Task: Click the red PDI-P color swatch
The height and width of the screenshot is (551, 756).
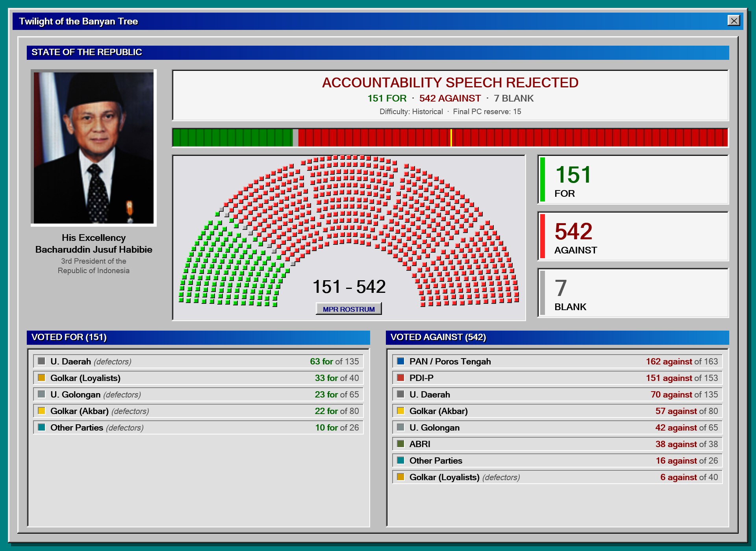Action: pyautogui.click(x=400, y=377)
